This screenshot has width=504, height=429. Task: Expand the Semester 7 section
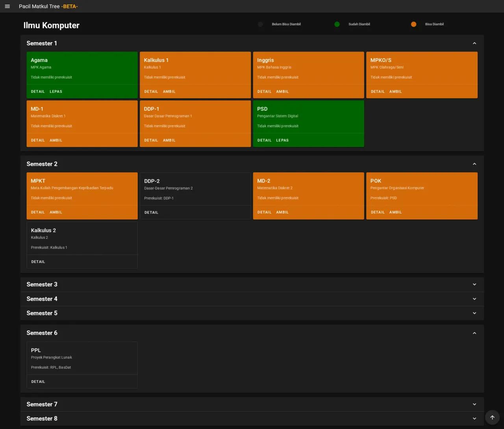(x=474, y=404)
